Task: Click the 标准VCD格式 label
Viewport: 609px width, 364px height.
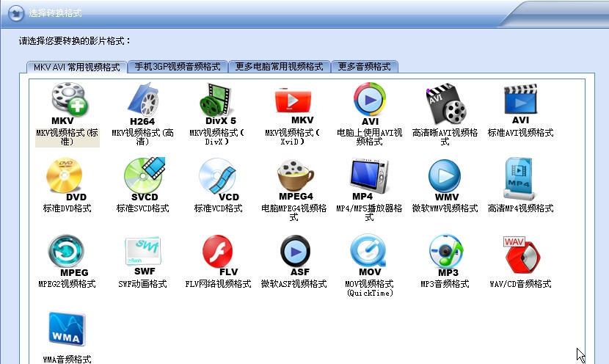Action: pos(218,208)
